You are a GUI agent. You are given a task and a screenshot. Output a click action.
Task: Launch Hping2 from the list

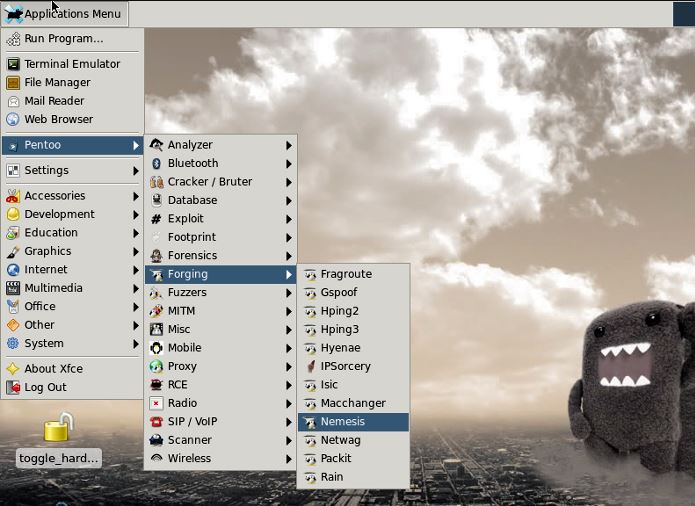tap(353, 311)
